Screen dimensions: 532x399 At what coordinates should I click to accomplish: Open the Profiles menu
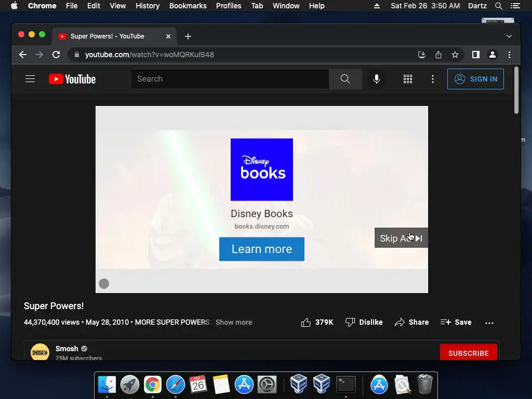coord(229,6)
